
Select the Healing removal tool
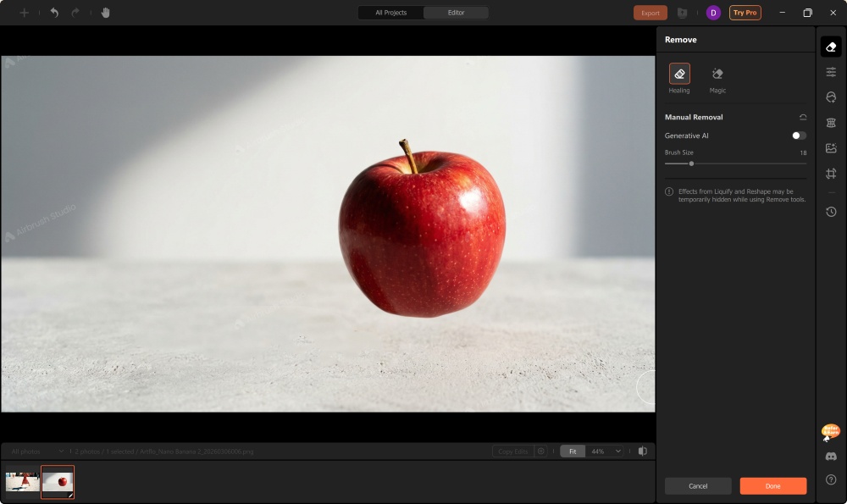(x=679, y=74)
